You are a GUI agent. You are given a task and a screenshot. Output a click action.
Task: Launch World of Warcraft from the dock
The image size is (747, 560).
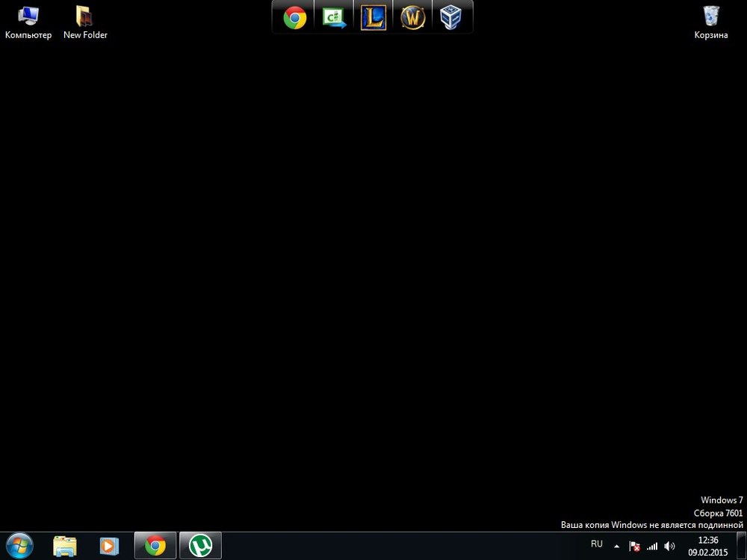(x=412, y=17)
